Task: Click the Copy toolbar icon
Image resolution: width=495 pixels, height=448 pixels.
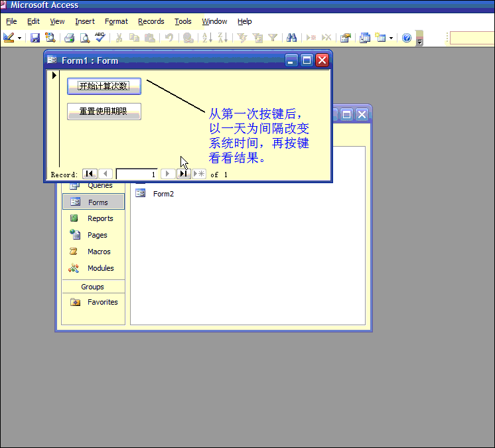Action: tap(135, 38)
